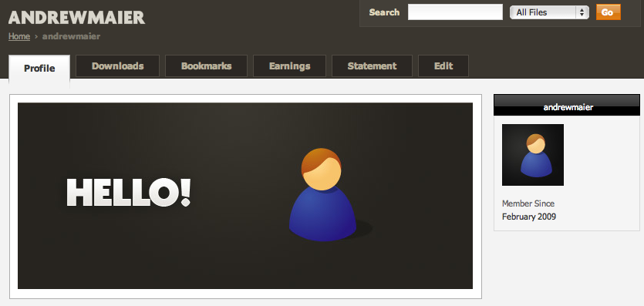Open the All Files dropdown

click(x=549, y=12)
